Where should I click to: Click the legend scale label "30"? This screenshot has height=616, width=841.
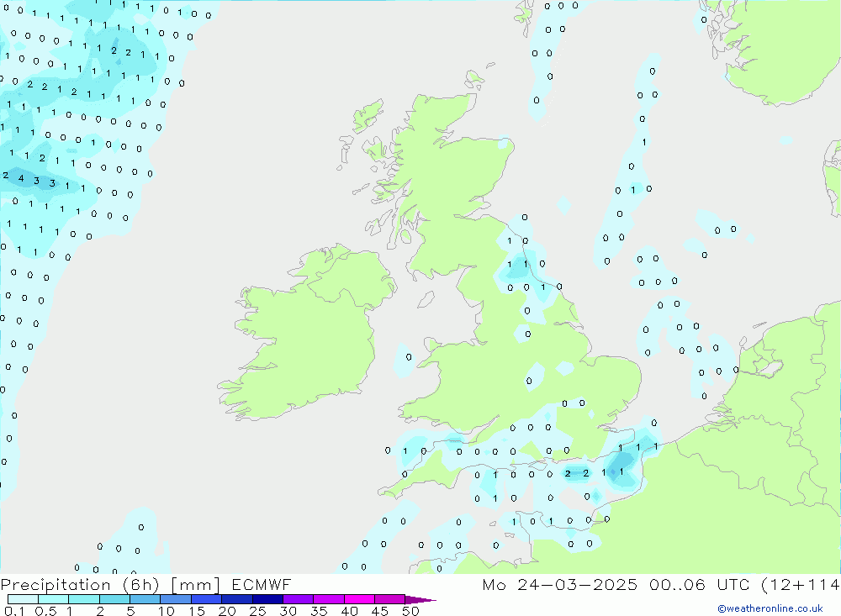click(288, 611)
